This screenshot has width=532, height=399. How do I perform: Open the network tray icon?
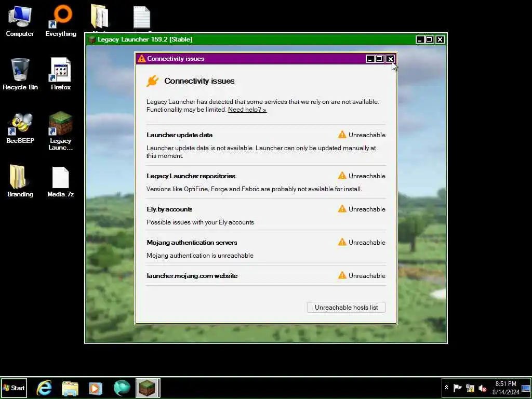coord(470,388)
